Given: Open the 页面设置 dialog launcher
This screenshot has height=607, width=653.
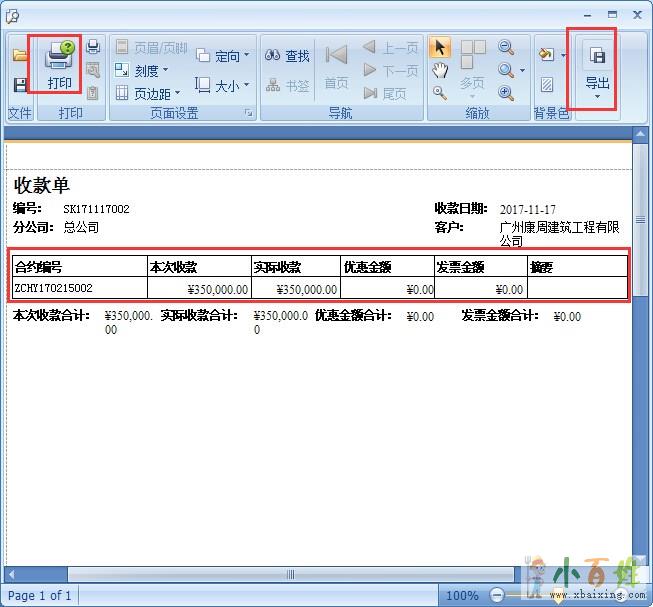Looking at the screenshot, I should (248, 114).
